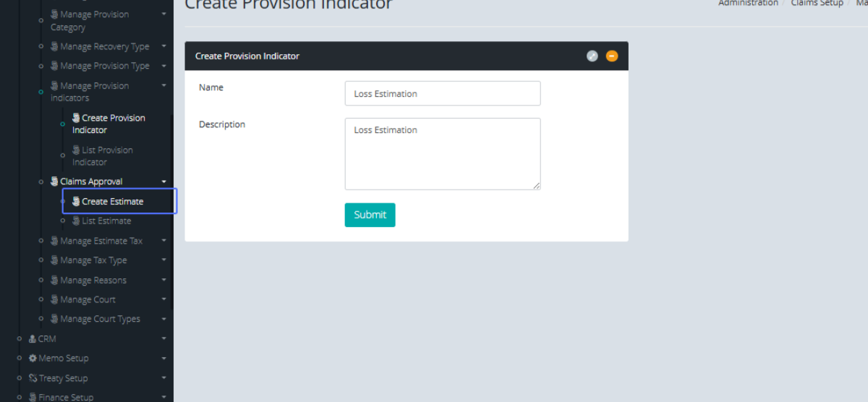This screenshot has height=402, width=868.
Task: Open List Provision Indicator page
Action: tap(102, 156)
